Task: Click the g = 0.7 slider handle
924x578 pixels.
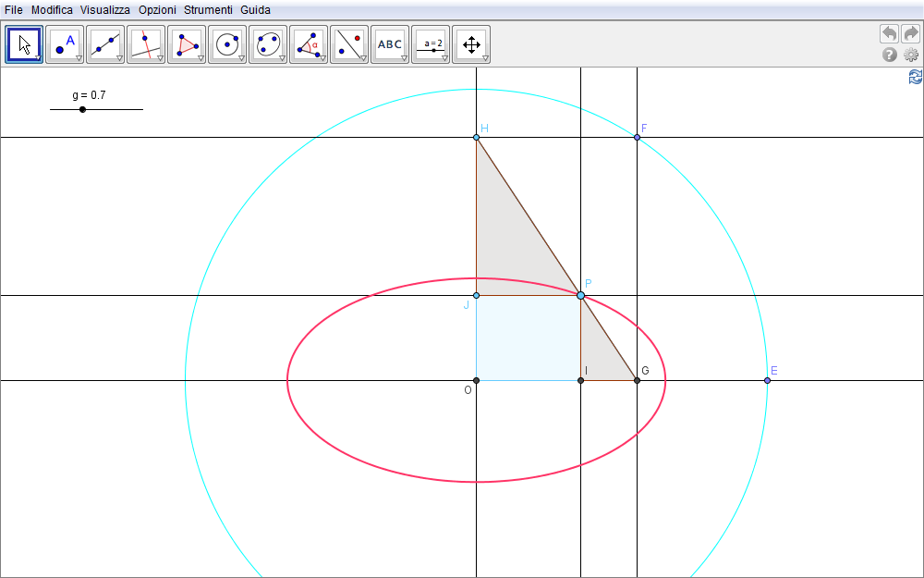Action: click(83, 109)
